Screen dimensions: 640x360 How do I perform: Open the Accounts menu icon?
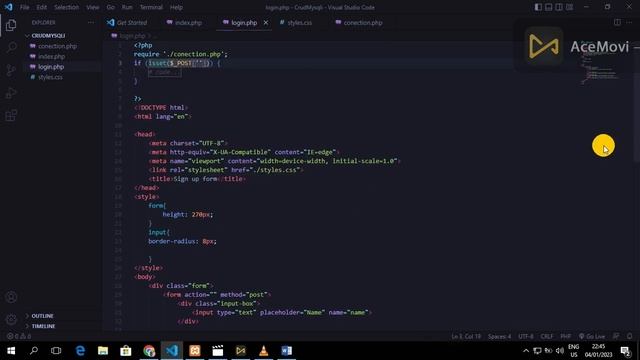[x=11, y=297]
